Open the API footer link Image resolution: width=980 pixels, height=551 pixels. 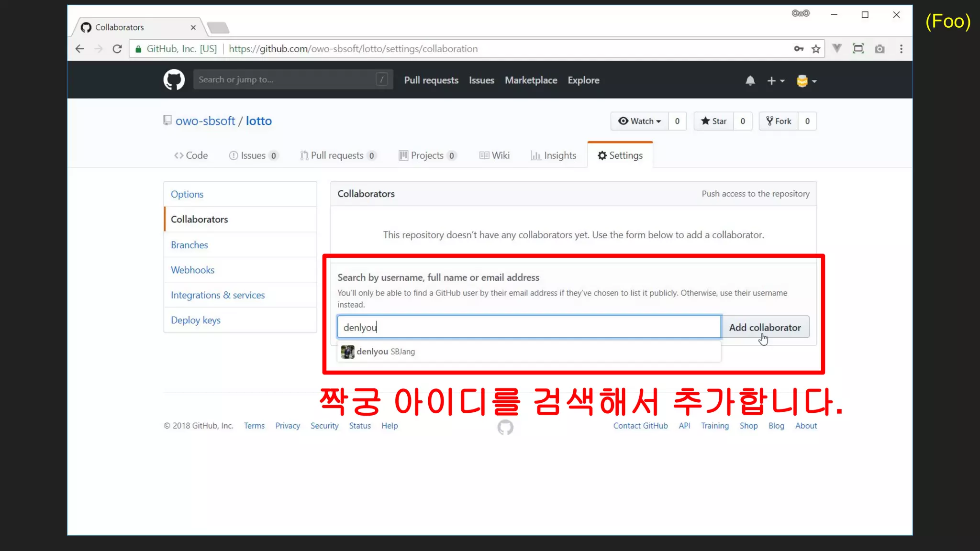point(684,426)
